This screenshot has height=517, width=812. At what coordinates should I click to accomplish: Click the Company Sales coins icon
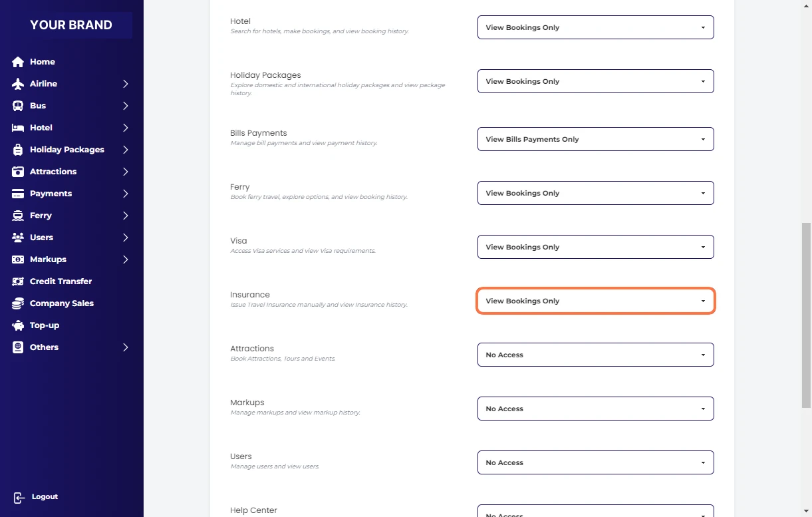click(x=18, y=303)
